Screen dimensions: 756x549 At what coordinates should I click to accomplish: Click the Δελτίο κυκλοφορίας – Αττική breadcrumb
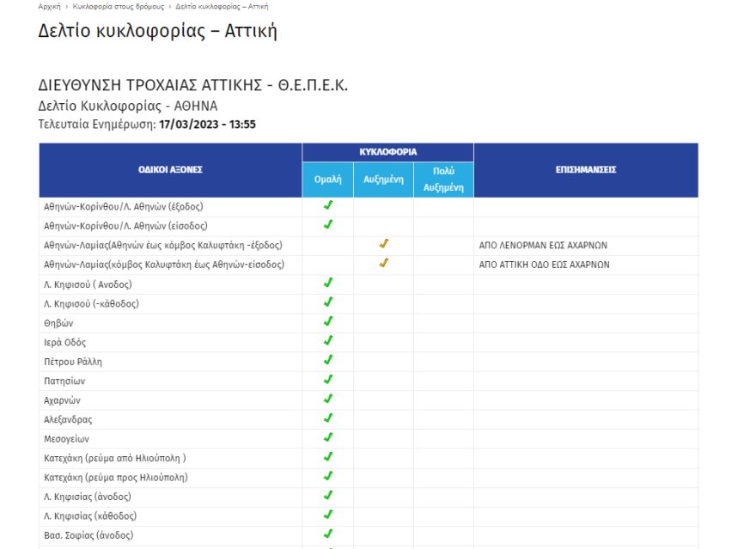(x=223, y=6)
